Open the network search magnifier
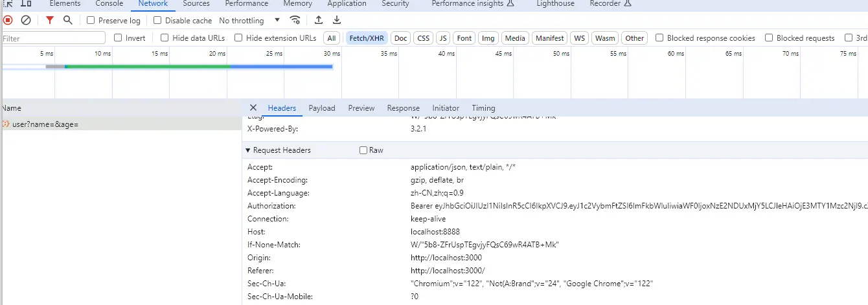The height and width of the screenshot is (305, 868). (x=67, y=21)
